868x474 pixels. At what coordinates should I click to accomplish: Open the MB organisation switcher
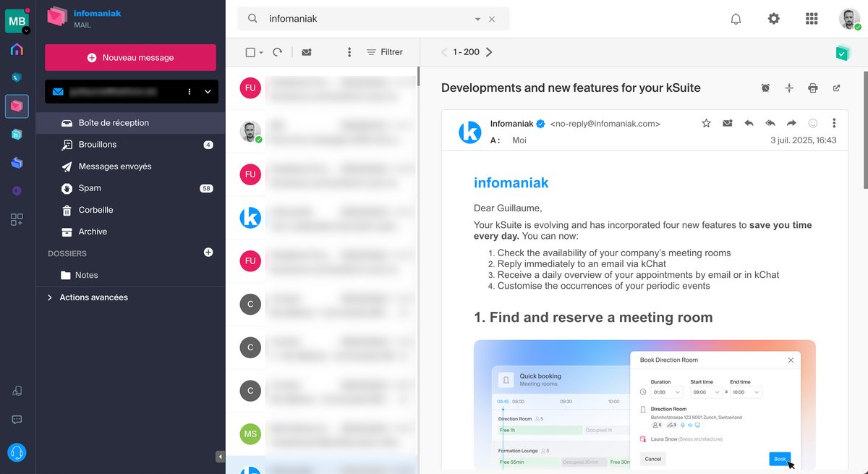[x=17, y=21]
